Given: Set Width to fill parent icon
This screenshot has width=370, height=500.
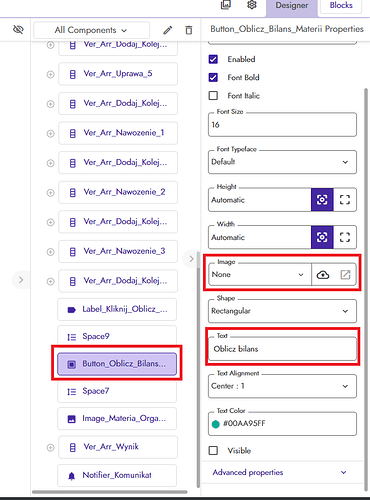Looking at the screenshot, I should pos(345,237).
